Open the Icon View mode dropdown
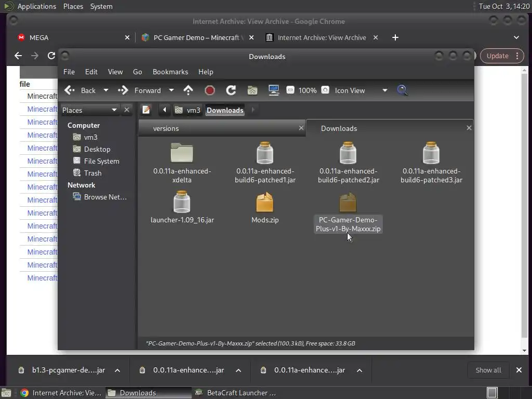The image size is (532, 399). click(x=361, y=90)
